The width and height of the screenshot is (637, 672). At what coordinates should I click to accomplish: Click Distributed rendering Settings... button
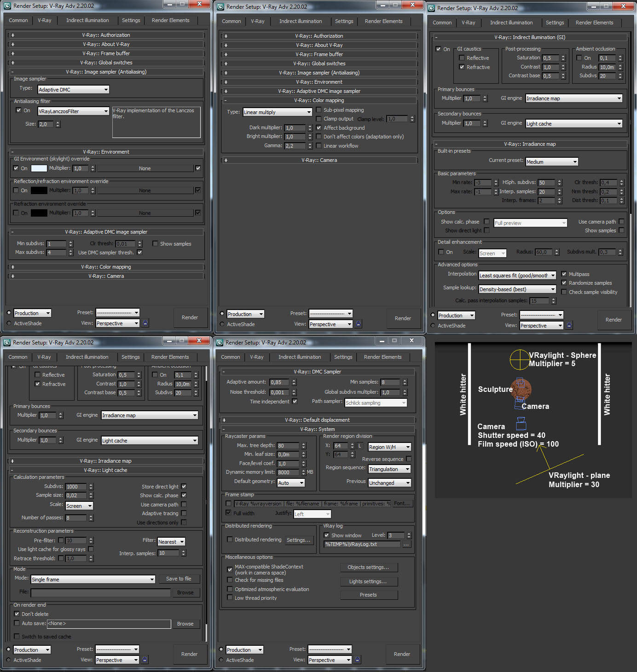point(299,540)
